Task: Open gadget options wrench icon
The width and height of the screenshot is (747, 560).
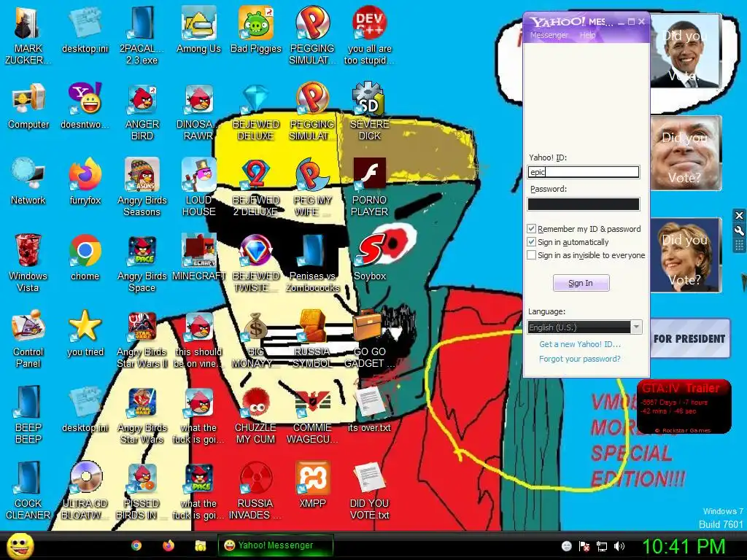Action: (739, 231)
